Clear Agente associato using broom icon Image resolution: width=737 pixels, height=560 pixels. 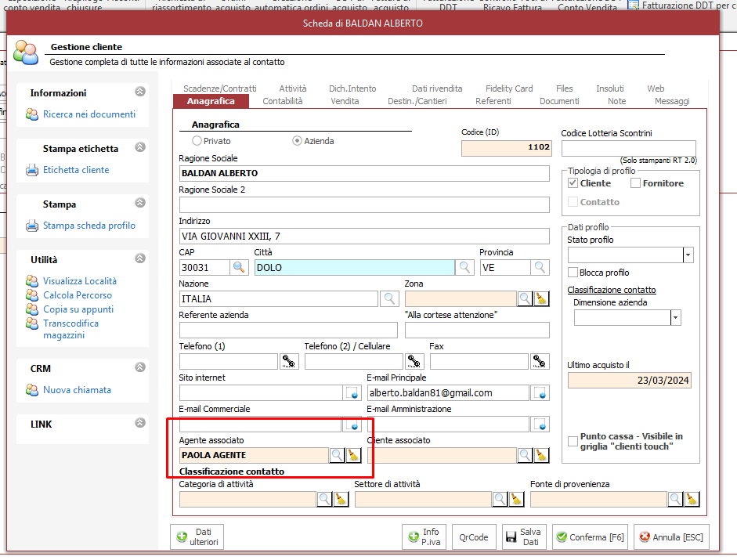[x=353, y=455]
